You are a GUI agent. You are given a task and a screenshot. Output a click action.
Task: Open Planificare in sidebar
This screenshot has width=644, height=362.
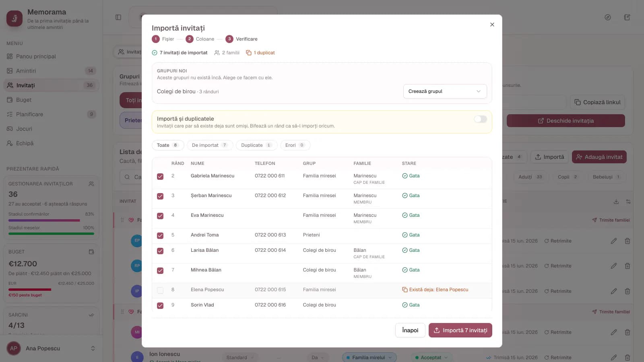pyautogui.click(x=51, y=114)
